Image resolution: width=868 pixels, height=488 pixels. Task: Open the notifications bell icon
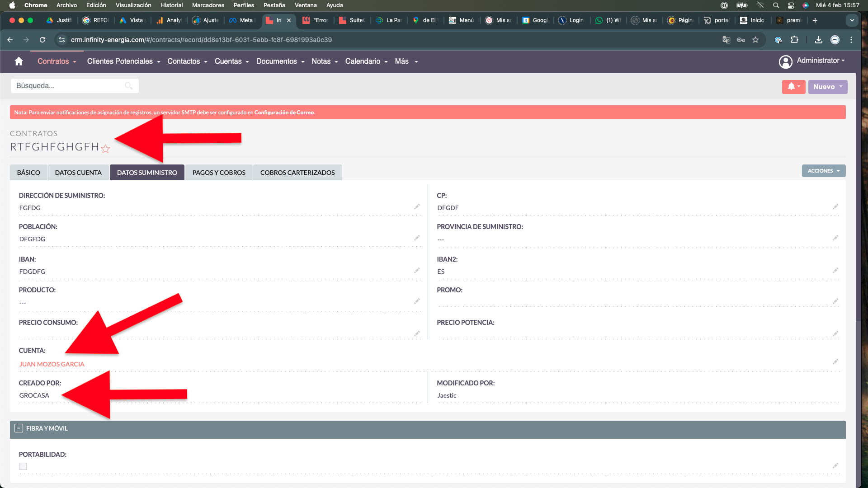(x=792, y=87)
